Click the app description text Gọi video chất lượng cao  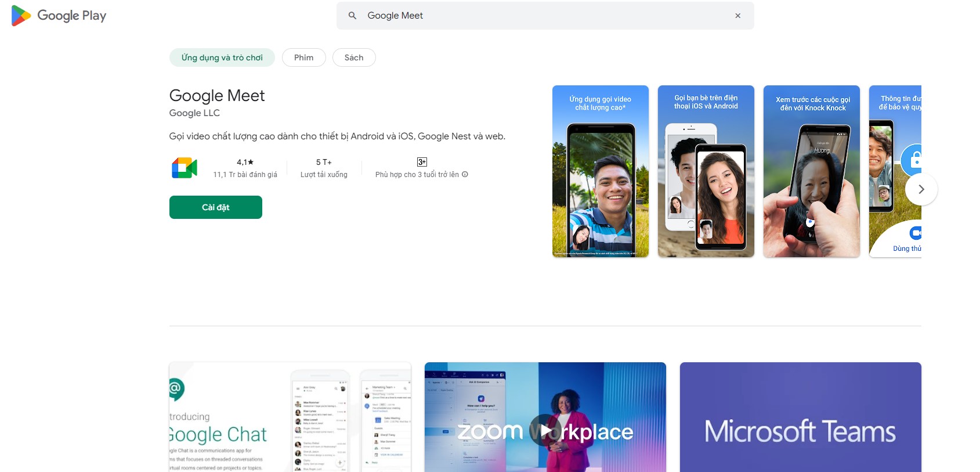(337, 136)
